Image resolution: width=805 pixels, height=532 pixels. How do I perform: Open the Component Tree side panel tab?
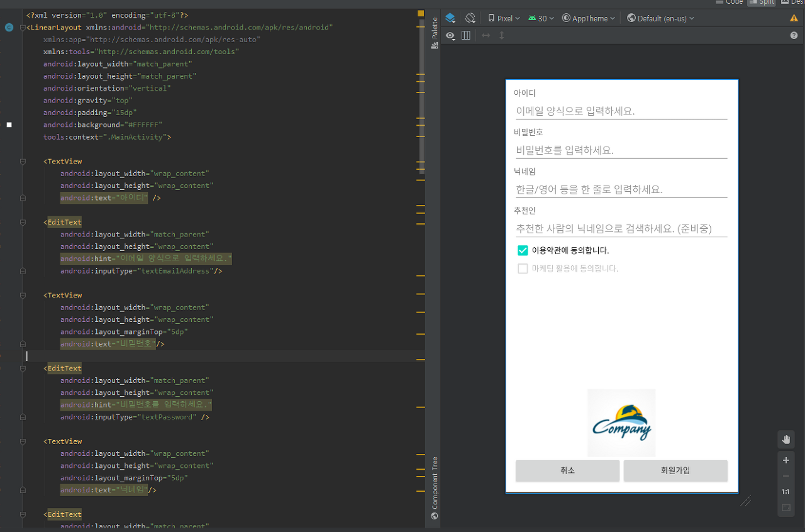pos(434,488)
